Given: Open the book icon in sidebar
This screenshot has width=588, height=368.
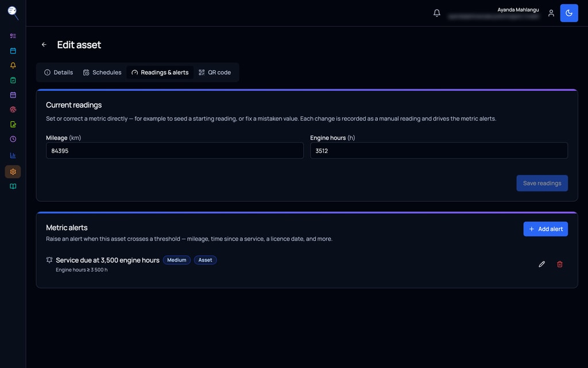Looking at the screenshot, I should (13, 186).
